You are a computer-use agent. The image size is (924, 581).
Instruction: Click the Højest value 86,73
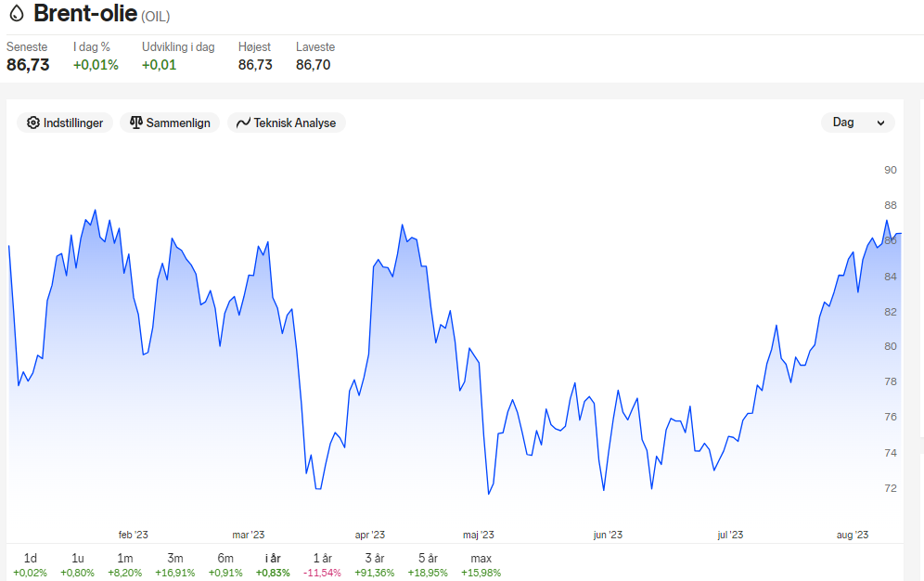point(255,65)
